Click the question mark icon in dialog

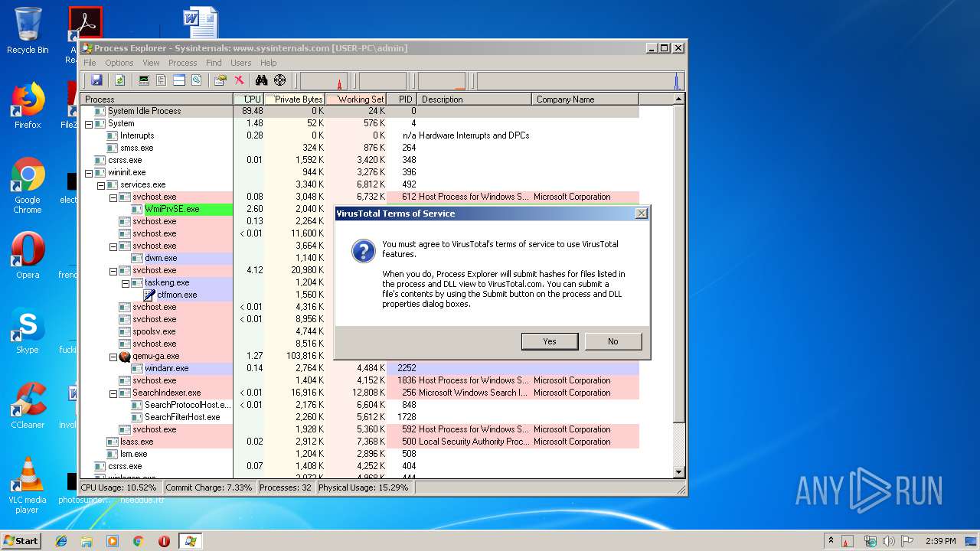(x=362, y=250)
